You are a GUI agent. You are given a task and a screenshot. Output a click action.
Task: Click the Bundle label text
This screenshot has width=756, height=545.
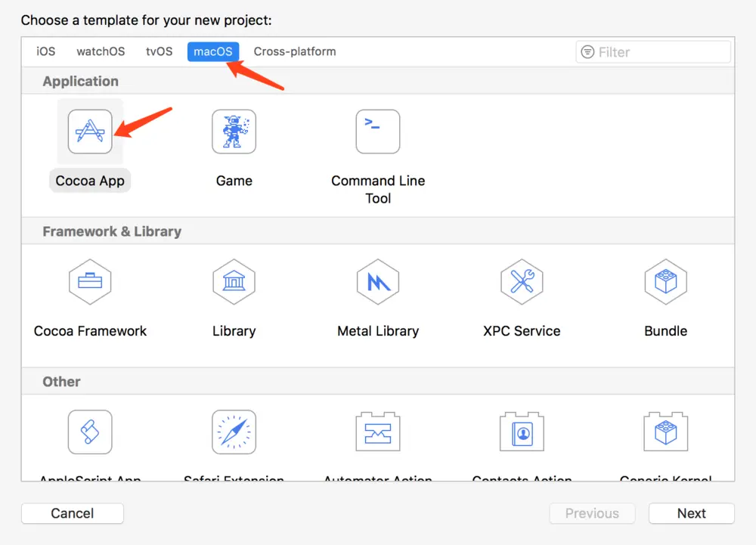(x=666, y=331)
